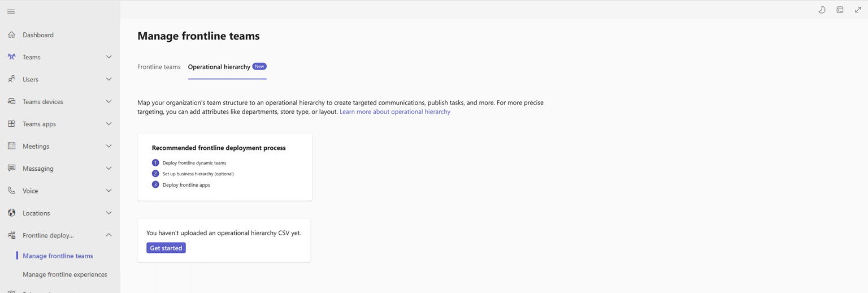The image size is (868, 293).
Task: Expand the Messaging section chevron
Action: tap(108, 169)
